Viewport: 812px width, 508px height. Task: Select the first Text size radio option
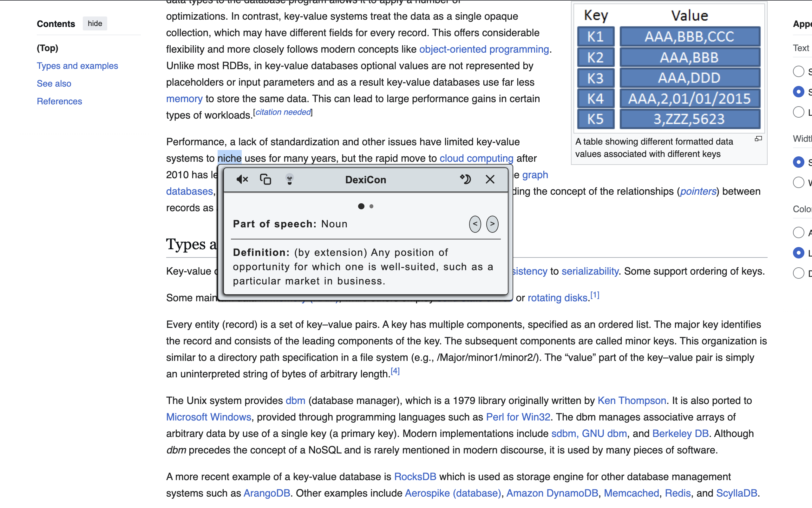coord(798,71)
